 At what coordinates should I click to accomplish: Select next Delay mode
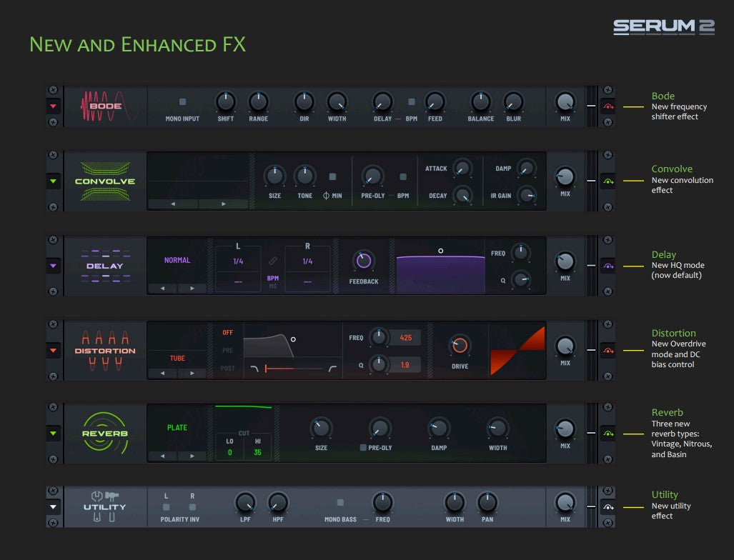click(x=192, y=288)
